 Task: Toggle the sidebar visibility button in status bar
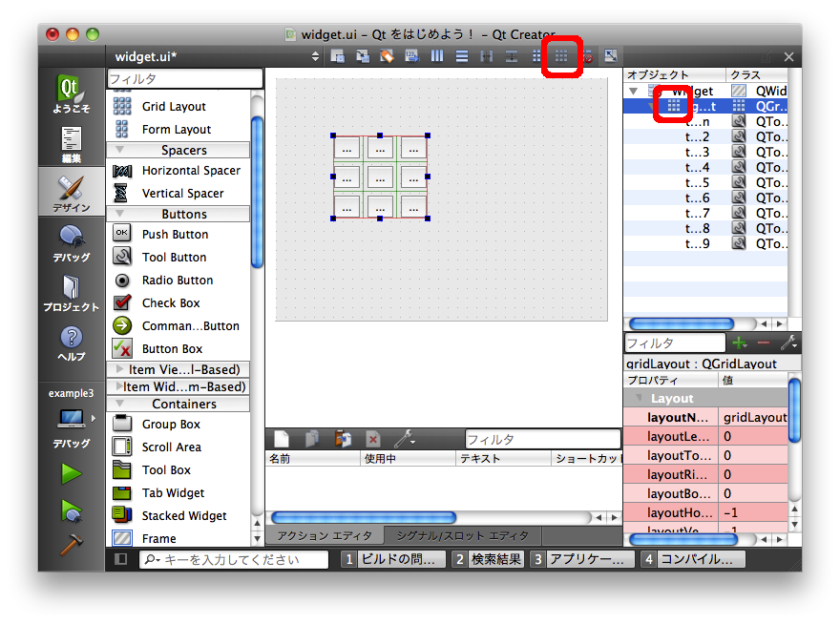tap(121, 559)
